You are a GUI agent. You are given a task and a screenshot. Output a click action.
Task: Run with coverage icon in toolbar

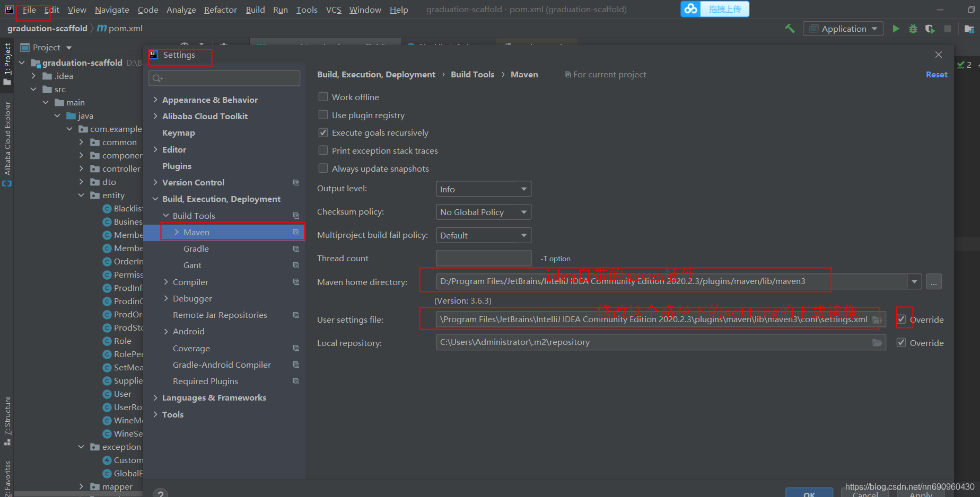click(930, 29)
